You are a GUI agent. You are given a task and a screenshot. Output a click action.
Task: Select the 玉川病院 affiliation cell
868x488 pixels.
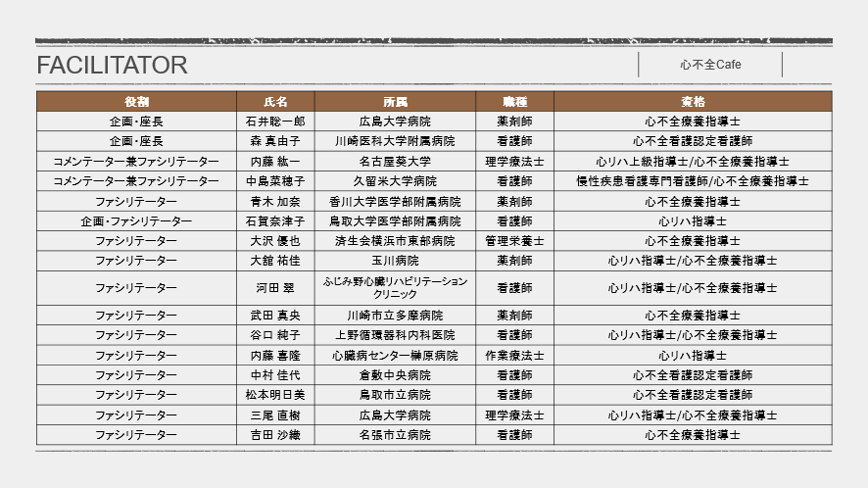coord(395,261)
